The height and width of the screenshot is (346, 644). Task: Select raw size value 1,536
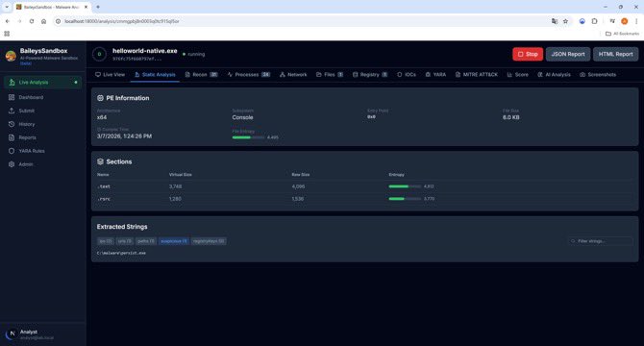click(298, 199)
